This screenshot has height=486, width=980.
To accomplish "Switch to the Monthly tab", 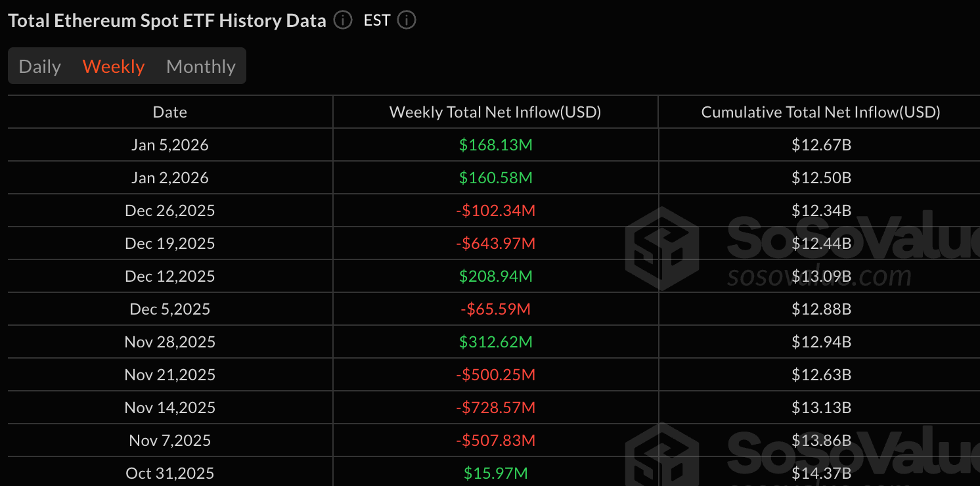I will tap(200, 66).
